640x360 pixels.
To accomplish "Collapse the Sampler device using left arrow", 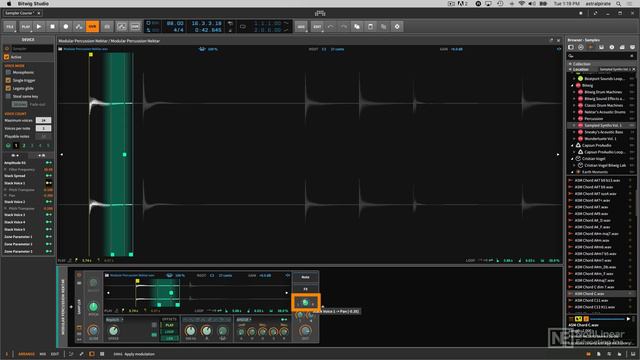I will click(71, 307).
